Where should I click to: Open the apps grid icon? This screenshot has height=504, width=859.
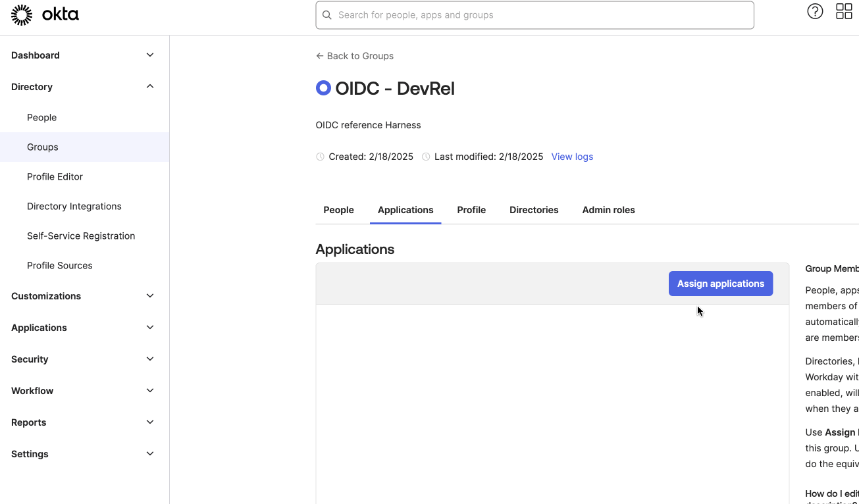pyautogui.click(x=844, y=11)
